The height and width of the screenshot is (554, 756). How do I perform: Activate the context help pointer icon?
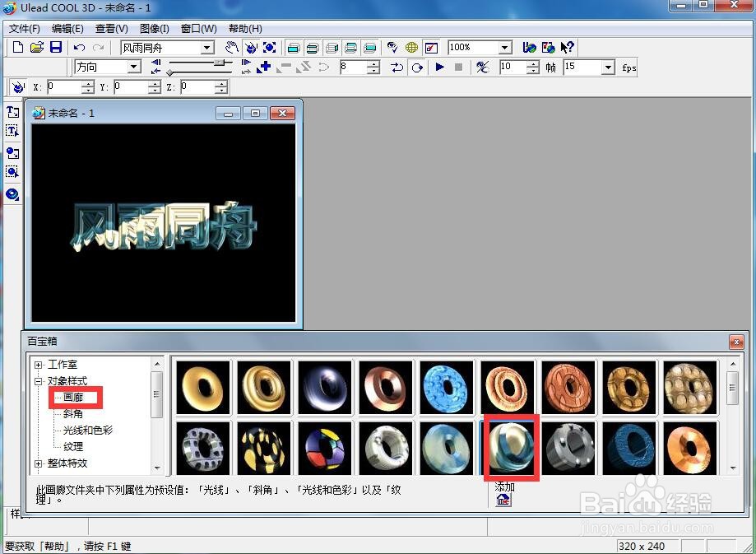click(x=567, y=47)
